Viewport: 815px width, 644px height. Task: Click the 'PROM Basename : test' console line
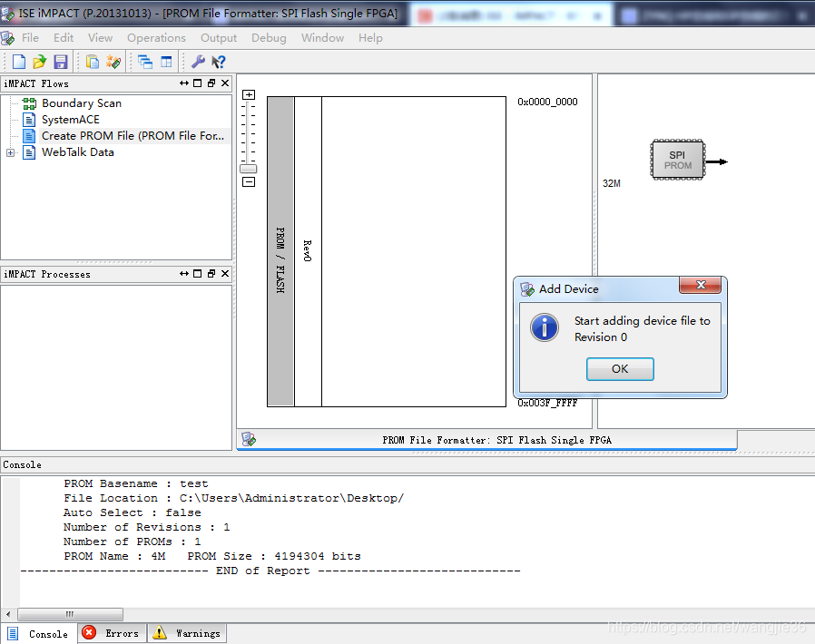pos(136,483)
